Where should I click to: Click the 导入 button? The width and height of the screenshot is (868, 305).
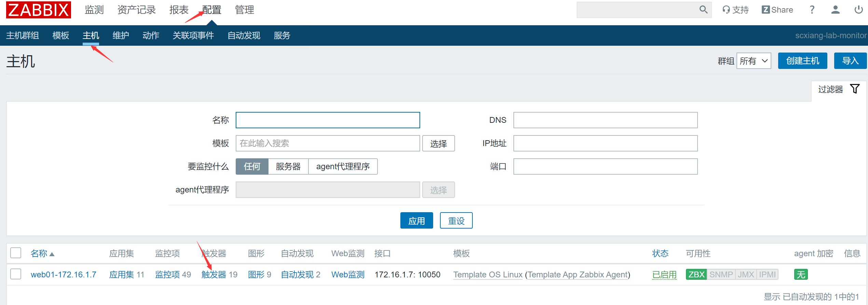851,61
